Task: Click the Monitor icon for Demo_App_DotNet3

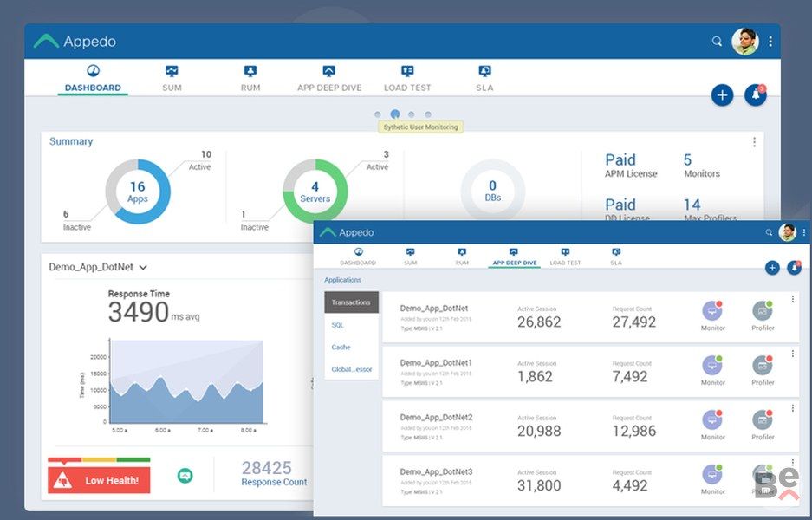Action: (712, 474)
